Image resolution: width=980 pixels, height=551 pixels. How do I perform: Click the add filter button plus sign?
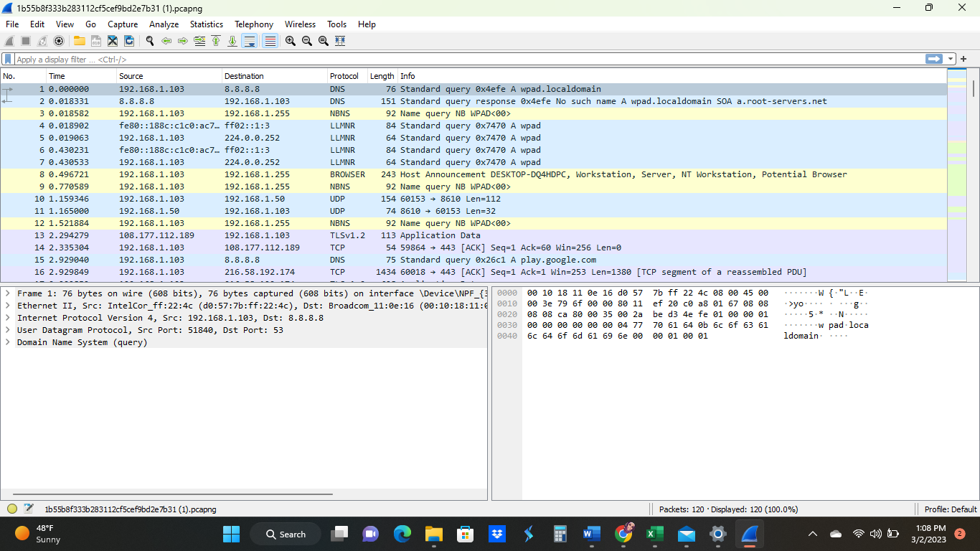(965, 59)
